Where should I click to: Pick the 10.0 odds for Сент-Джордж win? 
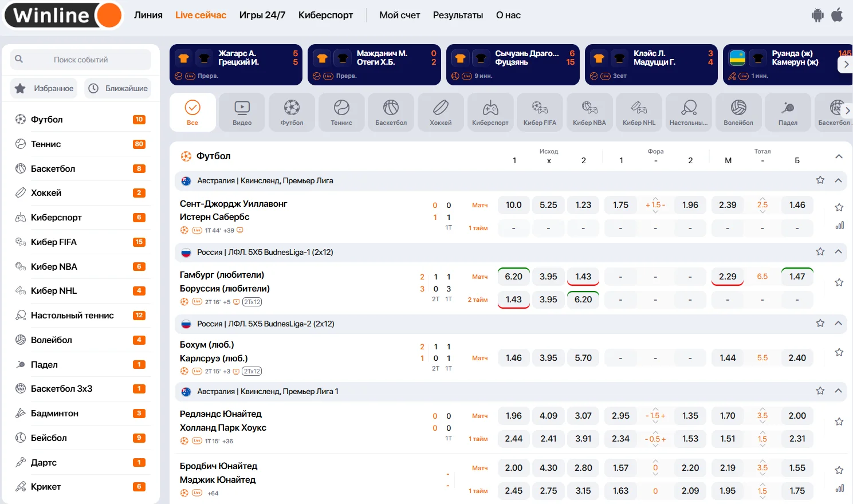click(513, 205)
